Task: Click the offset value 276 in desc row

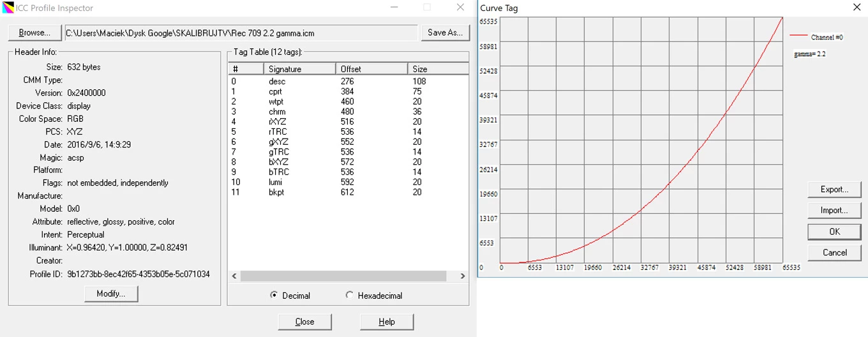Action: [x=347, y=81]
